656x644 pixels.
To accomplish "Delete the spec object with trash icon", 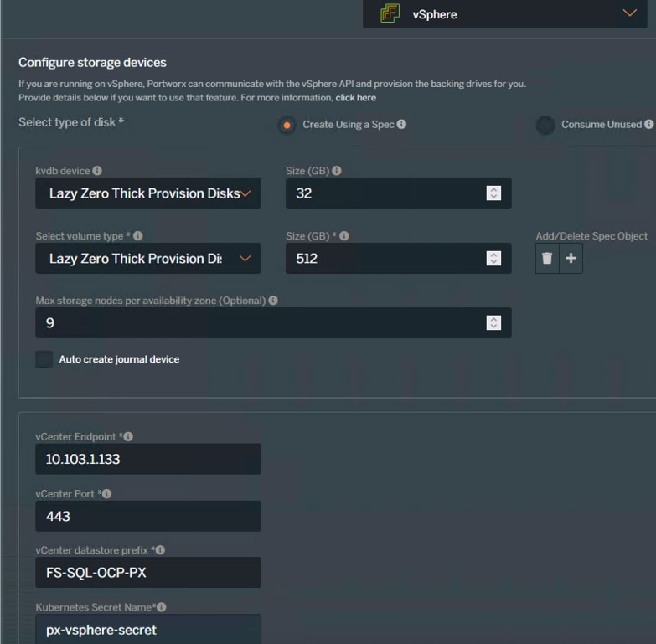I will point(547,259).
